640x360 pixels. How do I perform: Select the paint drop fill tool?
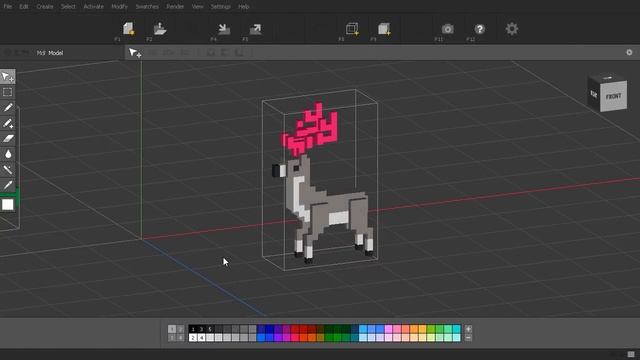click(x=8, y=154)
